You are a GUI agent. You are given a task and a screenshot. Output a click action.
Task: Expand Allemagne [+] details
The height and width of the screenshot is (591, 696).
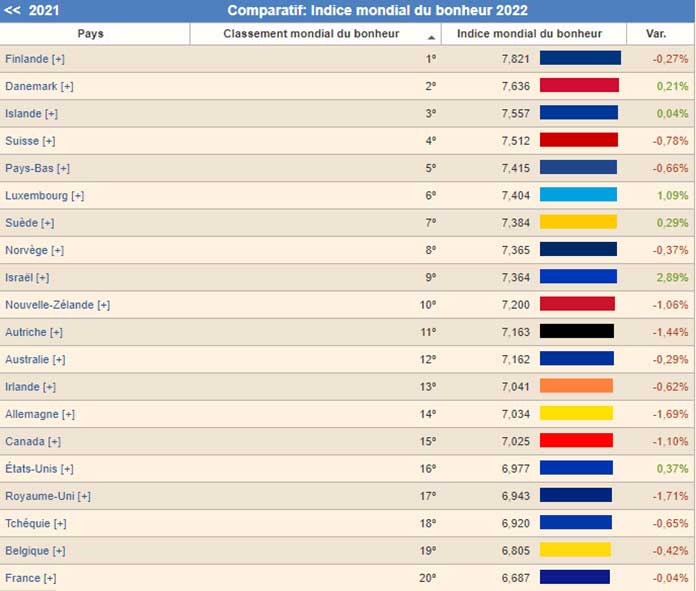tap(68, 414)
